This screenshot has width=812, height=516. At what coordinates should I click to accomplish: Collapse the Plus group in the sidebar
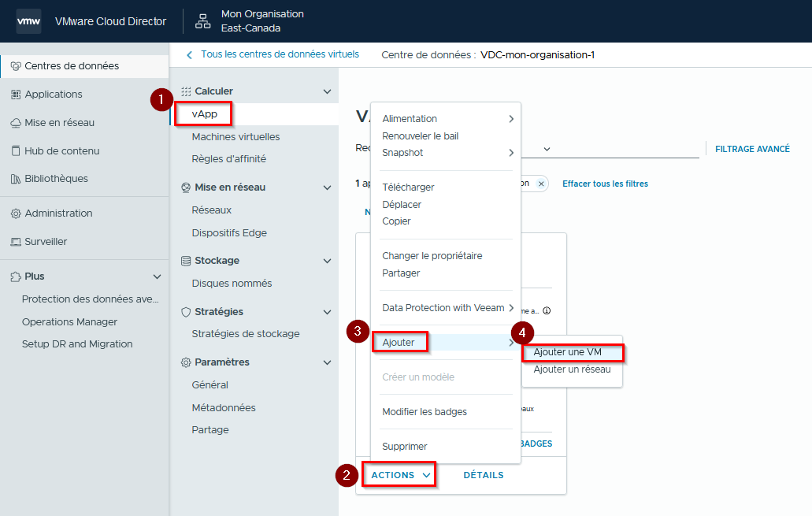pyautogui.click(x=157, y=277)
